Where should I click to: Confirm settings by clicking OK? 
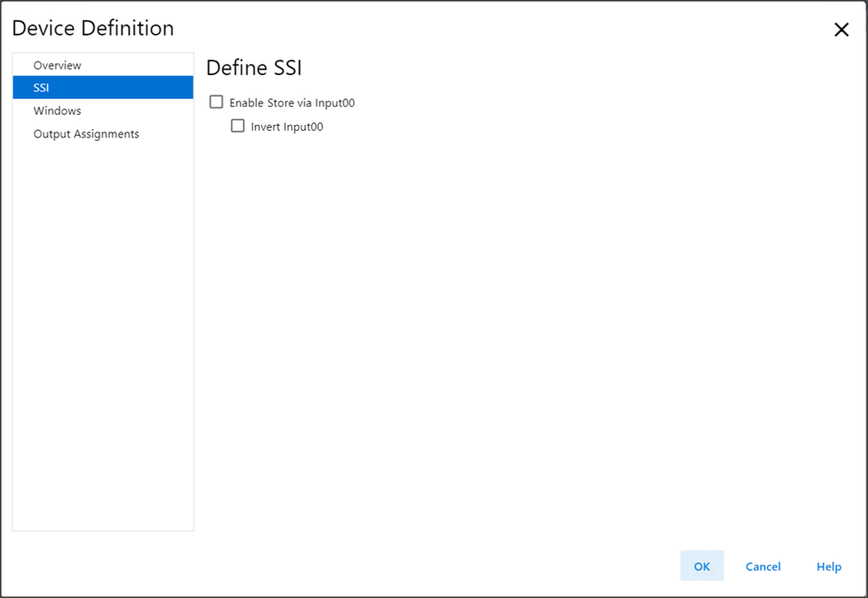(701, 567)
